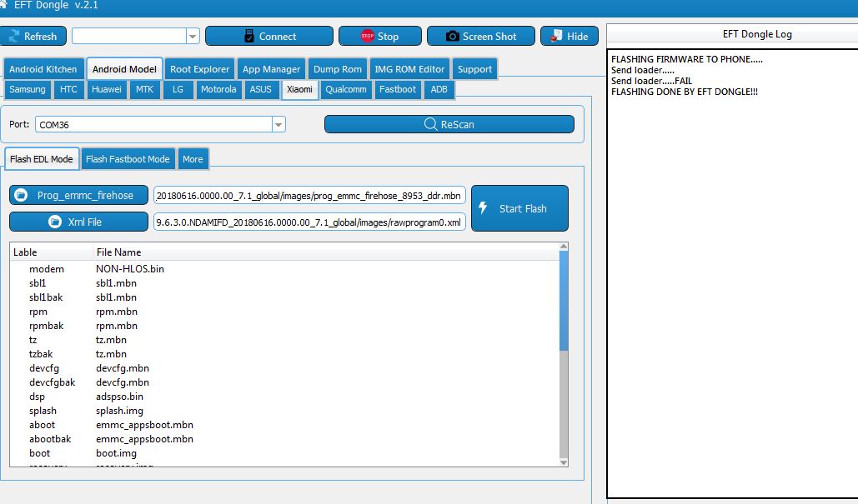Click the Stop button
This screenshot has width=858, height=504.
click(380, 36)
